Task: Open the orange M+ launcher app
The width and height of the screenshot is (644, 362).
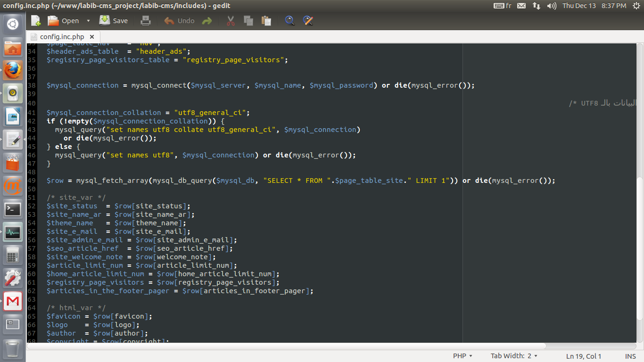Action: click(x=13, y=186)
